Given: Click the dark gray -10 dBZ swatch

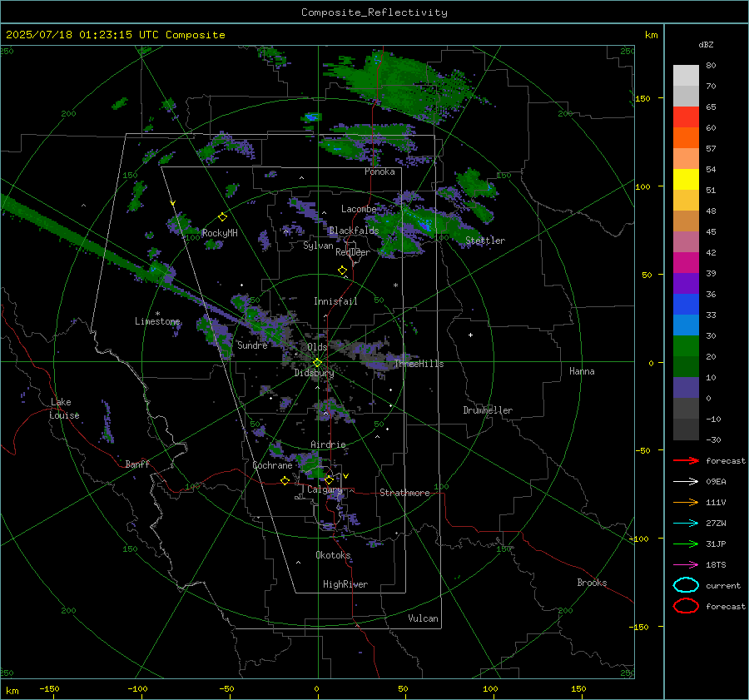Looking at the screenshot, I should tap(686, 429).
